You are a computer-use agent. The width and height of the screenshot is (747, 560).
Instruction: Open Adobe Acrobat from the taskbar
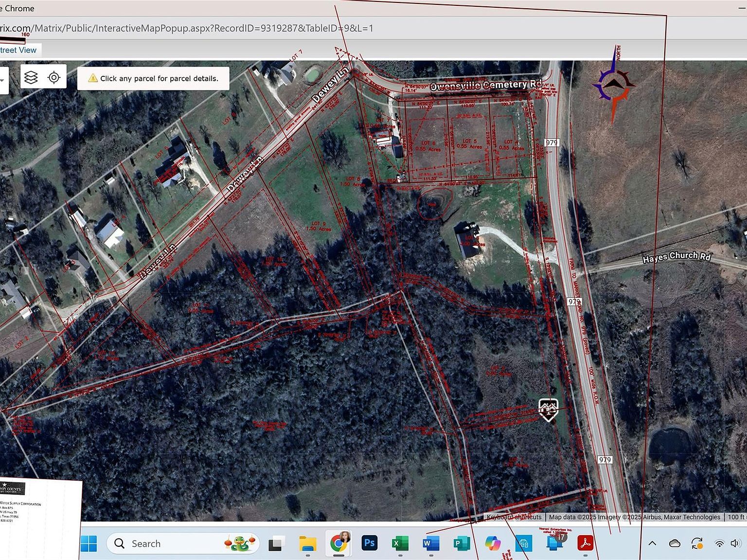pyautogui.click(x=585, y=543)
